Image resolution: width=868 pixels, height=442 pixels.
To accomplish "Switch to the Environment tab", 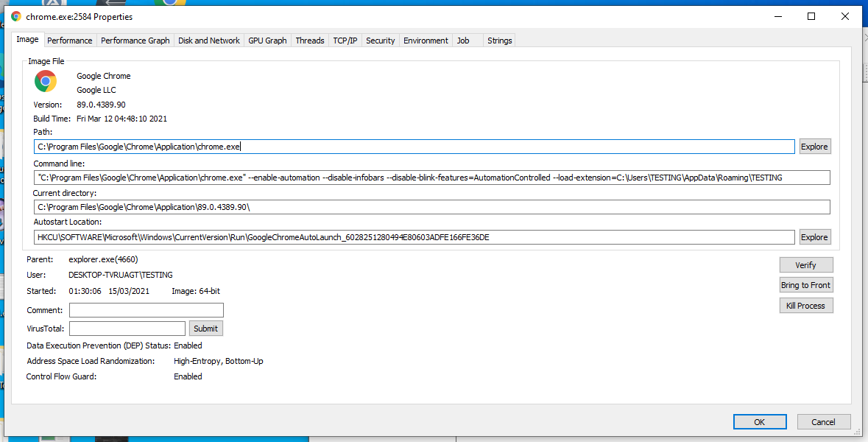I will [x=426, y=41].
